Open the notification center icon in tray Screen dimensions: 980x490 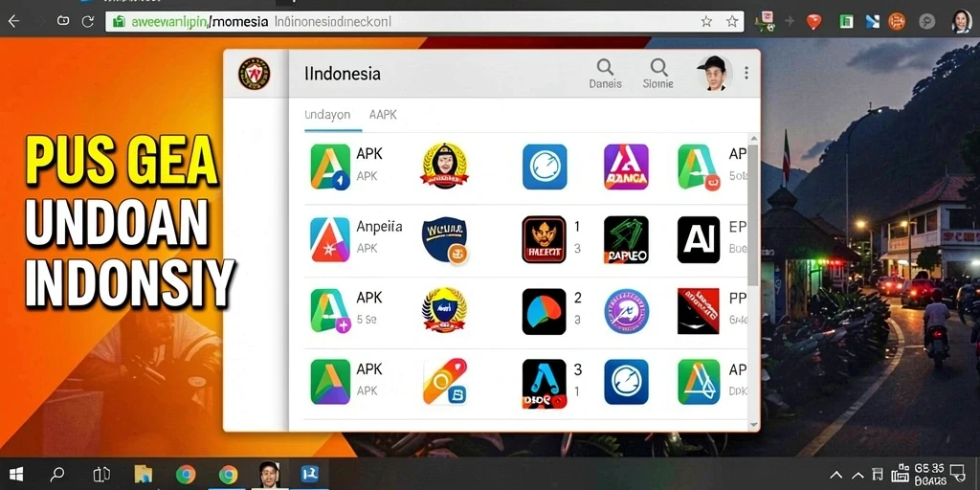point(957,473)
